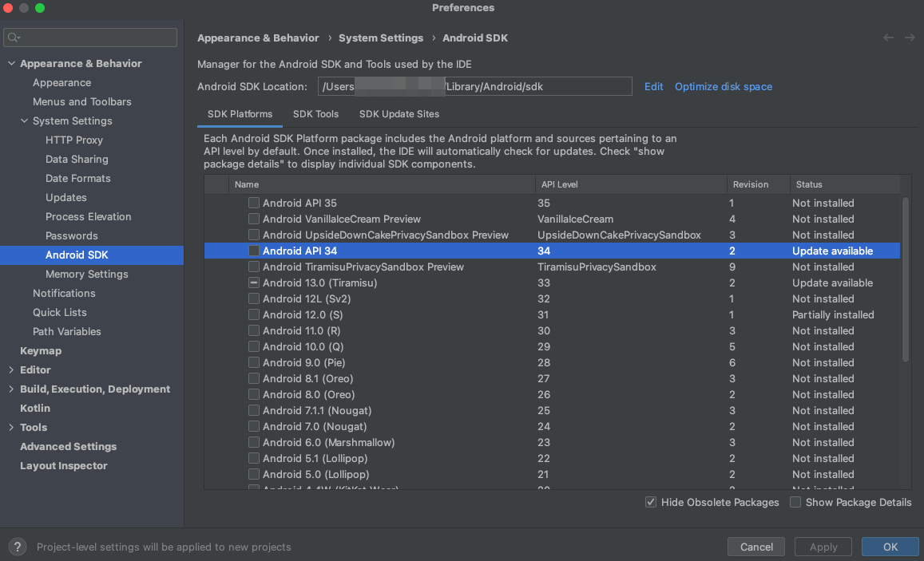Collapse the Appearance & Behavior section

click(11, 63)
